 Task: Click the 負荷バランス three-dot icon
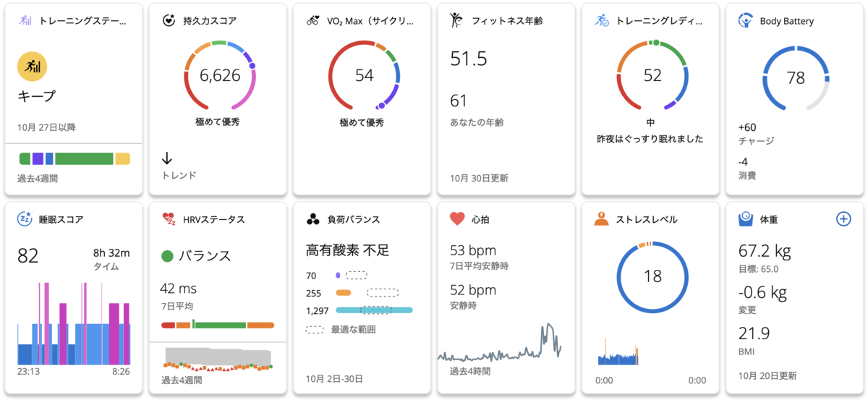tap(312, 219)
